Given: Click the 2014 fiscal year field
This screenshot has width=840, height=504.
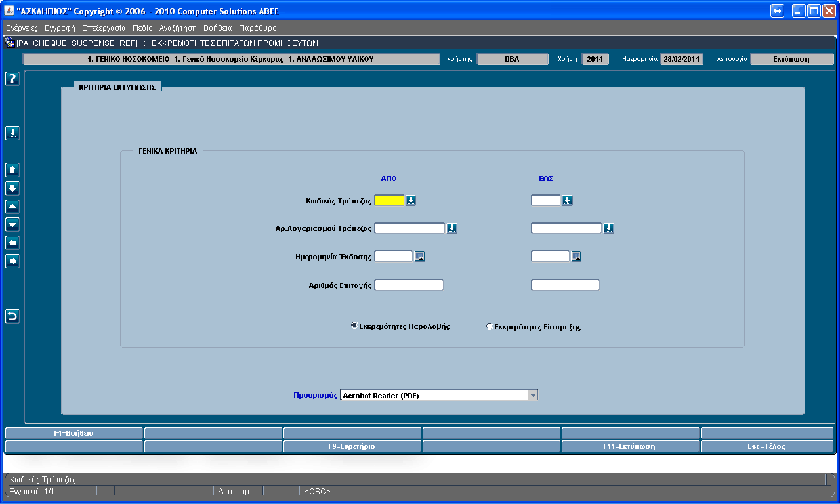Looking at the screenshot, I should point(595,59).
